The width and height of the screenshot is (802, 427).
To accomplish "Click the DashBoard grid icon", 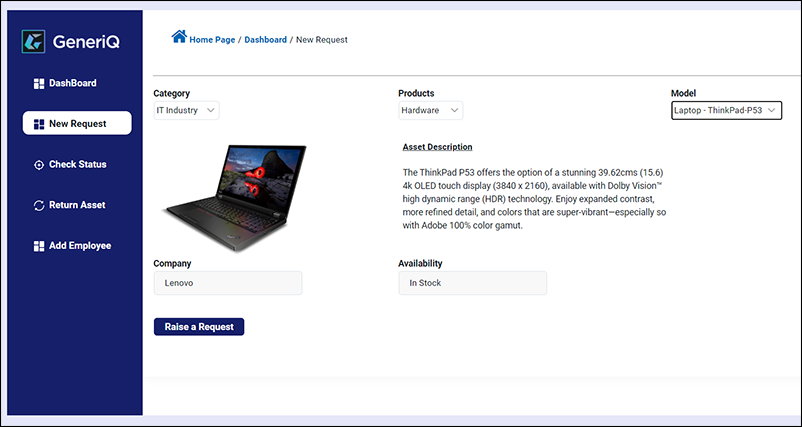I will [x=39, y=84].
